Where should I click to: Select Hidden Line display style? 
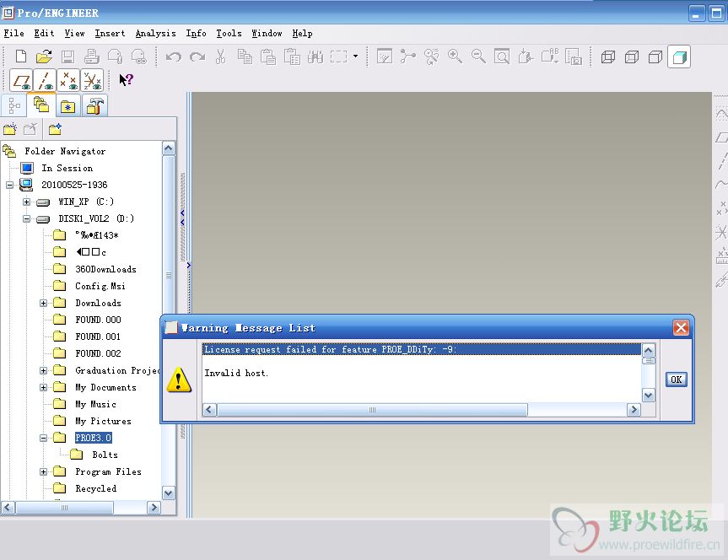[632, 57]
